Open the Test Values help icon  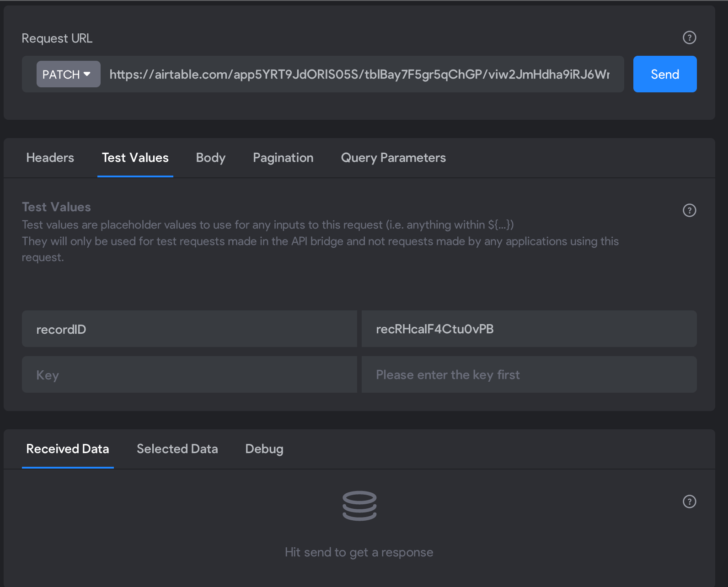pyautogui.click(x=689, y=210)
